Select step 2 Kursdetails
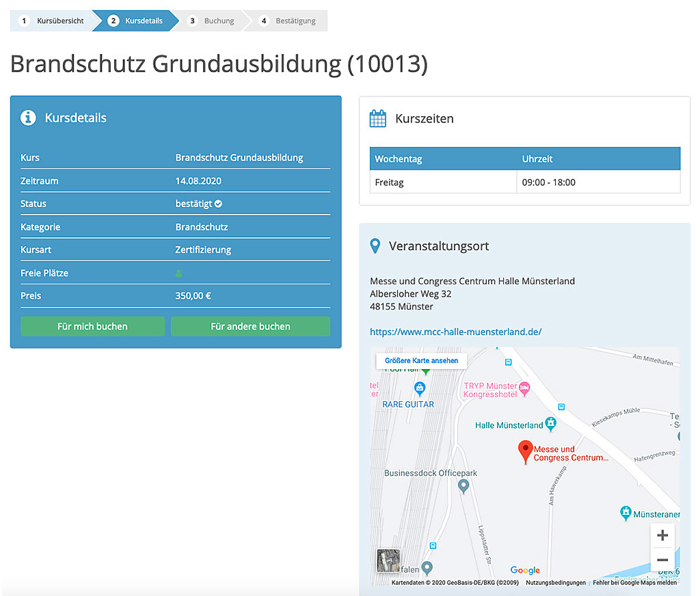The image size is (700, 596). [x=136, y=21]
